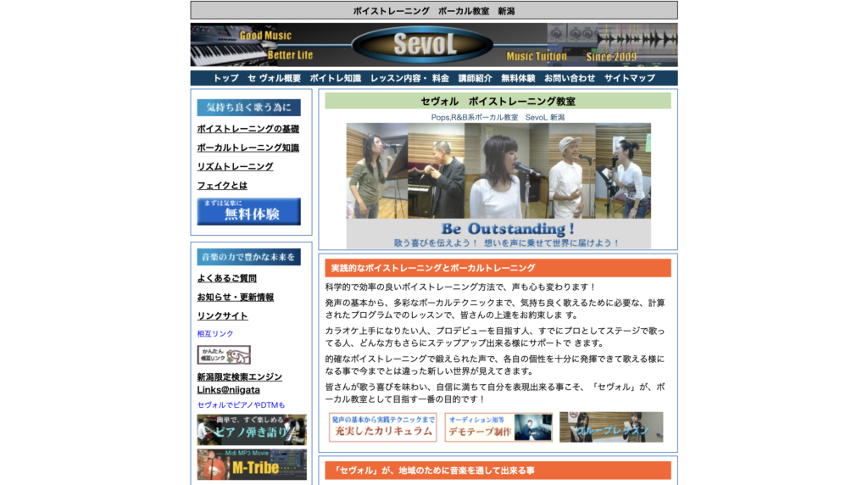Open the トップ menu item
This screenshot has width=868, height=485.
pyautogui.click(x=225, y=78)
